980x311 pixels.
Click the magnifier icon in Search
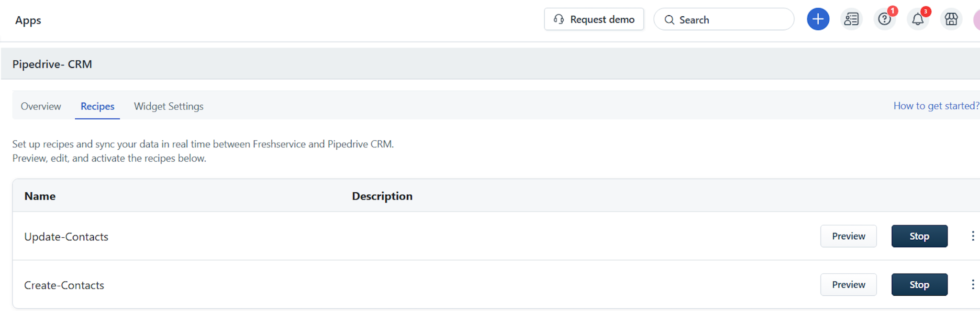point(669,20)
